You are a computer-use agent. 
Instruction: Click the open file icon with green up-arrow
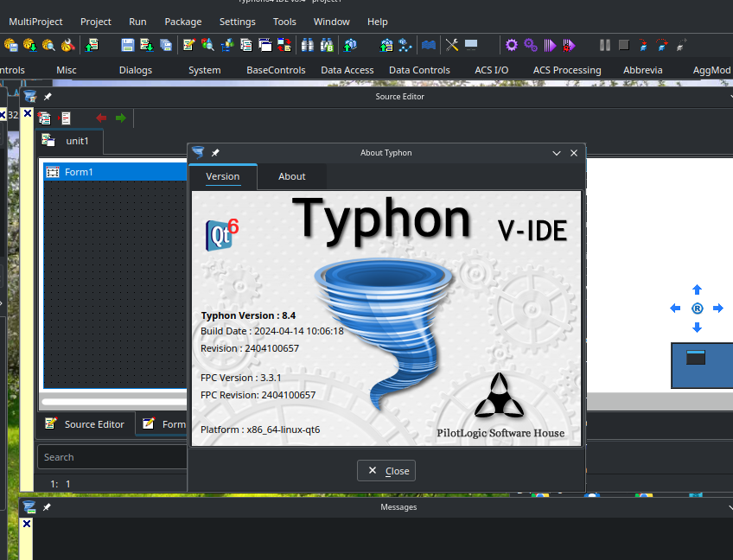[92, 45]
